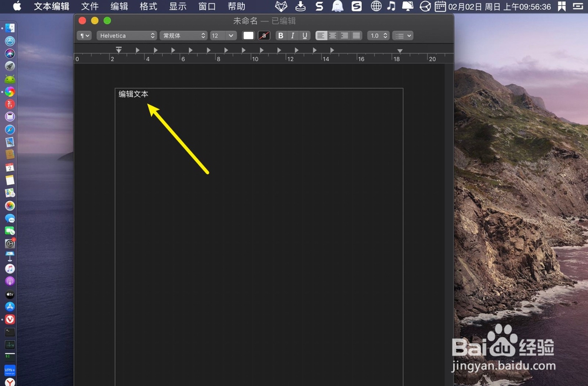Viewport: 588px width, 386px height.
Task: Open the 显示 menu
Action: tap(178, 6)
